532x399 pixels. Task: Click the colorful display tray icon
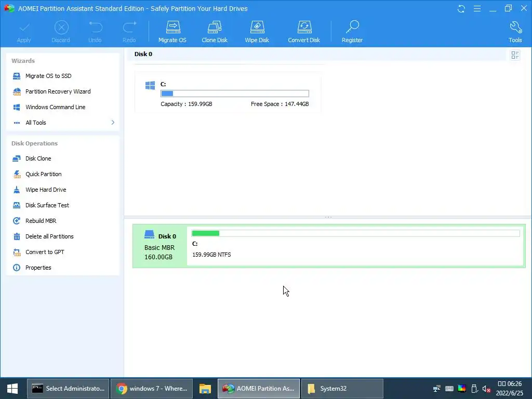(462, 389)
